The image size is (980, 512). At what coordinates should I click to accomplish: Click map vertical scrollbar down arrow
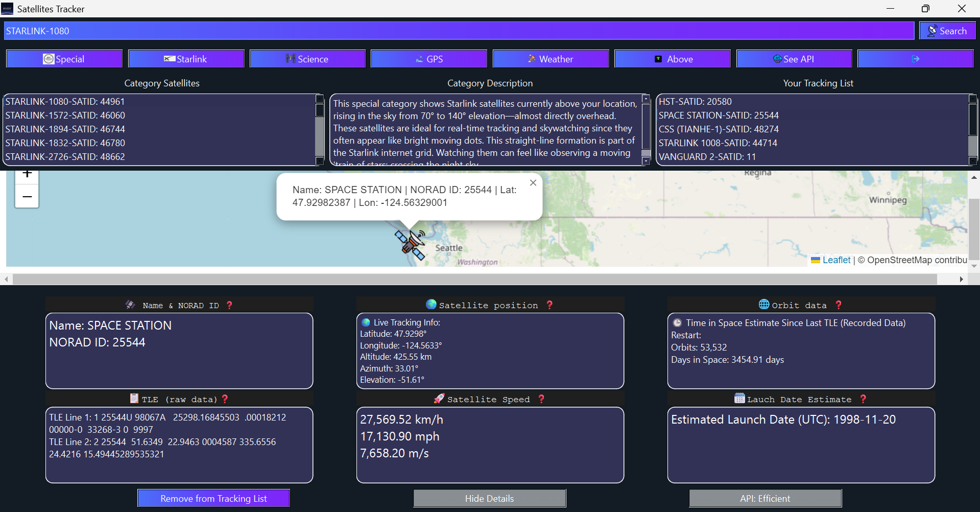point(974,266)
